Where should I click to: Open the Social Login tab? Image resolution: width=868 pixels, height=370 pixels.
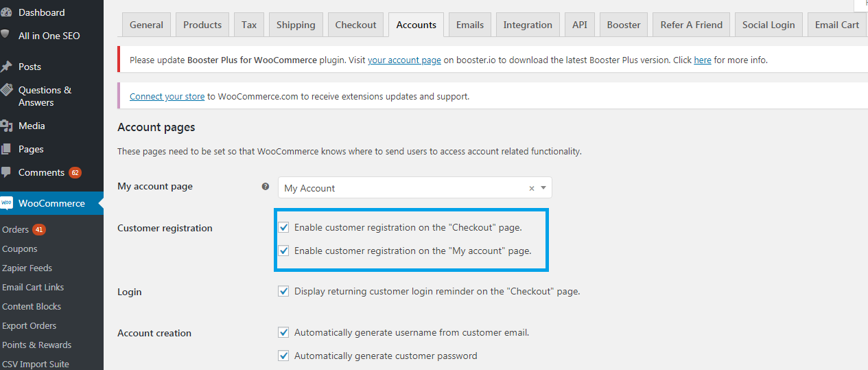pos(769,25)
